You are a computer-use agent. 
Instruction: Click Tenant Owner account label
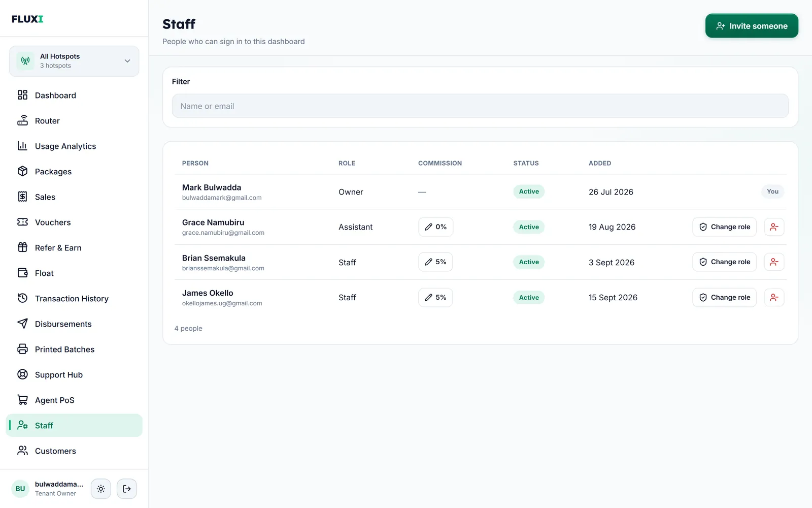coord(55,493)
